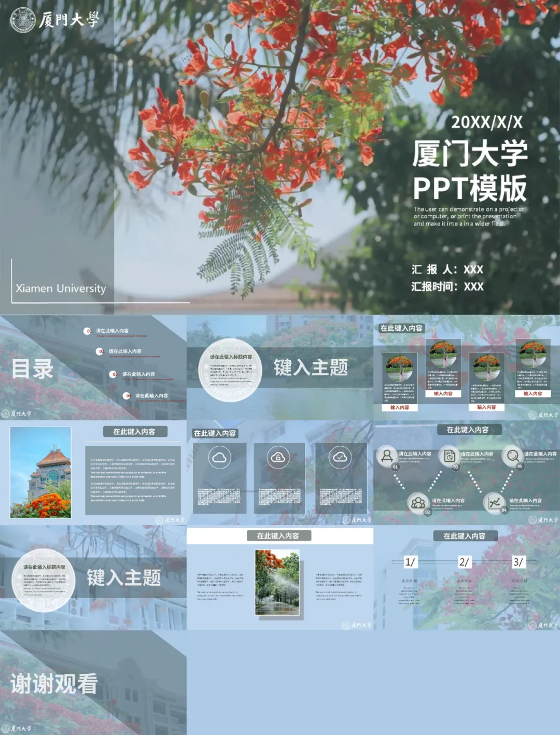Screen dimensions: 560x735
Task: Select the group people icon labeled 02
Action: (418, 503)
